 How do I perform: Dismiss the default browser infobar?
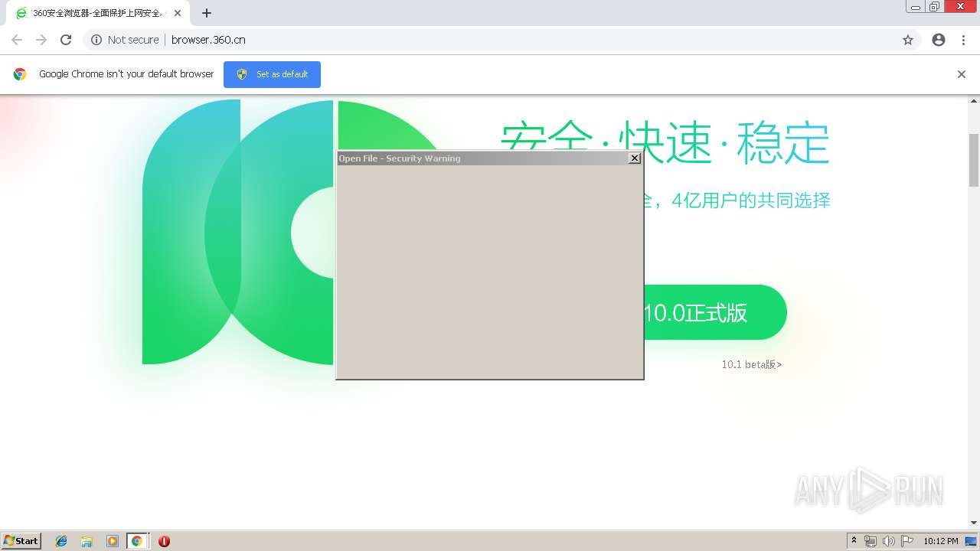[962, 74]
